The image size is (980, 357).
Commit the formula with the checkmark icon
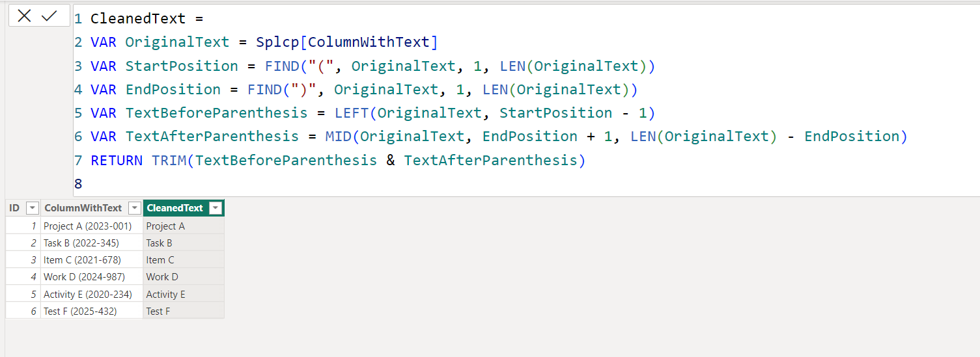[49, 16]
